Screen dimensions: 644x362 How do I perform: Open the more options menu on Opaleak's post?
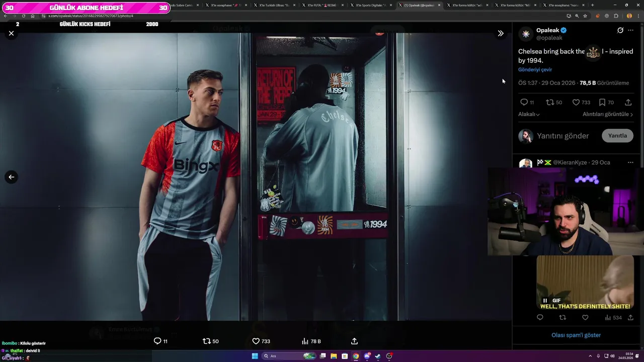[x=631, y=30]
